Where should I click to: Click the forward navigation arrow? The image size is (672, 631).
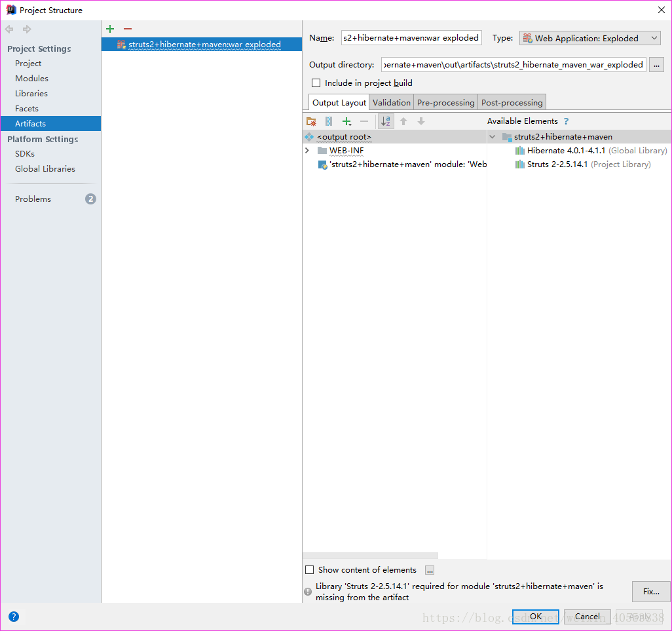click(x=27, y=29)
